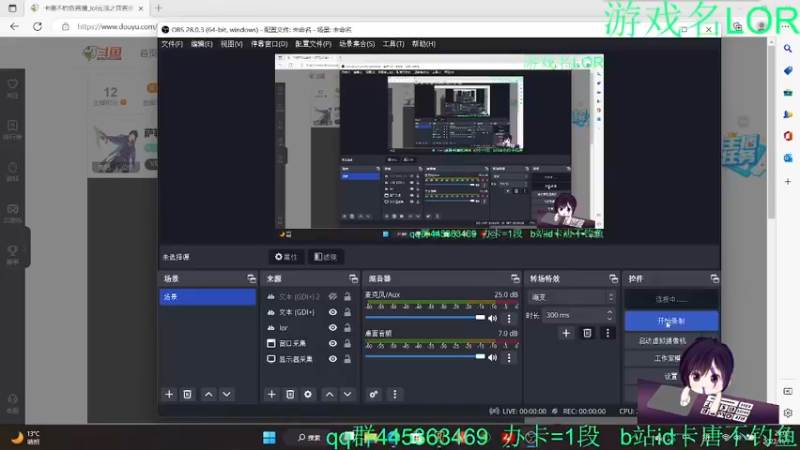Screen dimensions: 800x450
Task: Click 启动虚拟摄像机 button
Action: coord(662,341)
